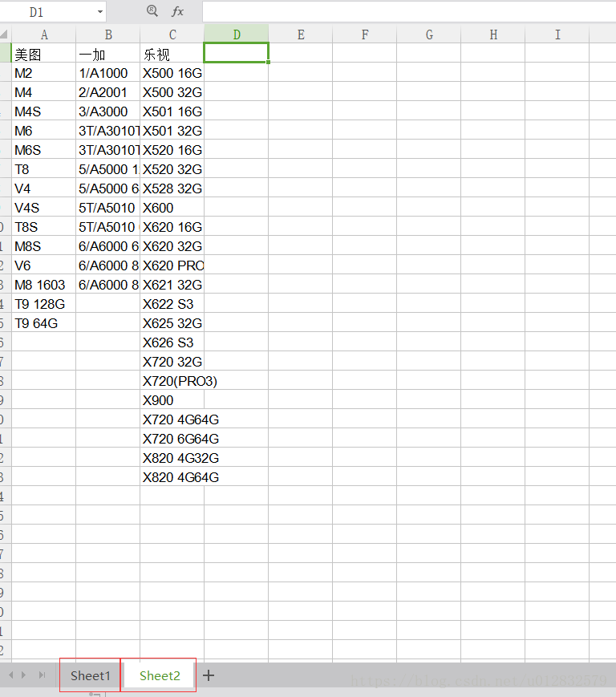Click cell with text X720(PRO3)
Screen dimensions: 616x697
point(172,380)
